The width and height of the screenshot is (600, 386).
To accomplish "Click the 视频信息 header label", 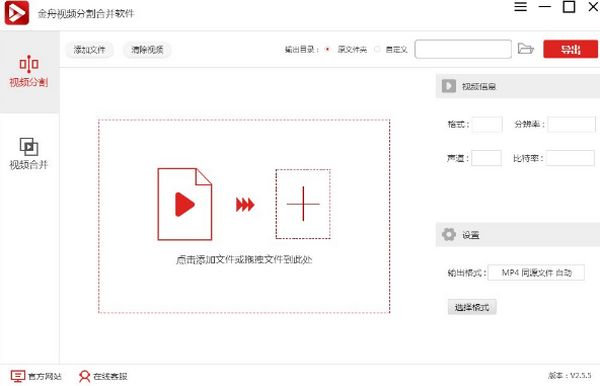I will pyautogui.click(x=479, y=86).
